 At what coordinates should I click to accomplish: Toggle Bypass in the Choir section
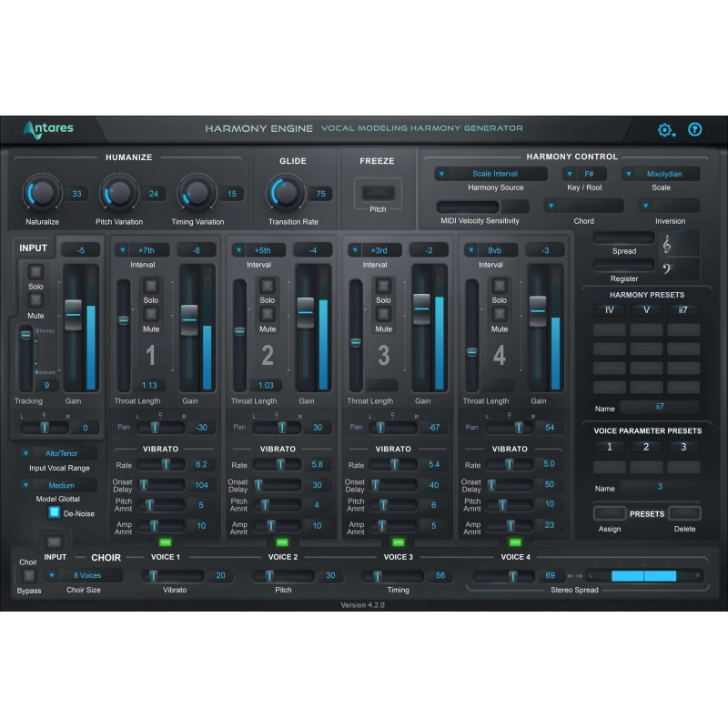pyautogui.click(x=30, y=574)
